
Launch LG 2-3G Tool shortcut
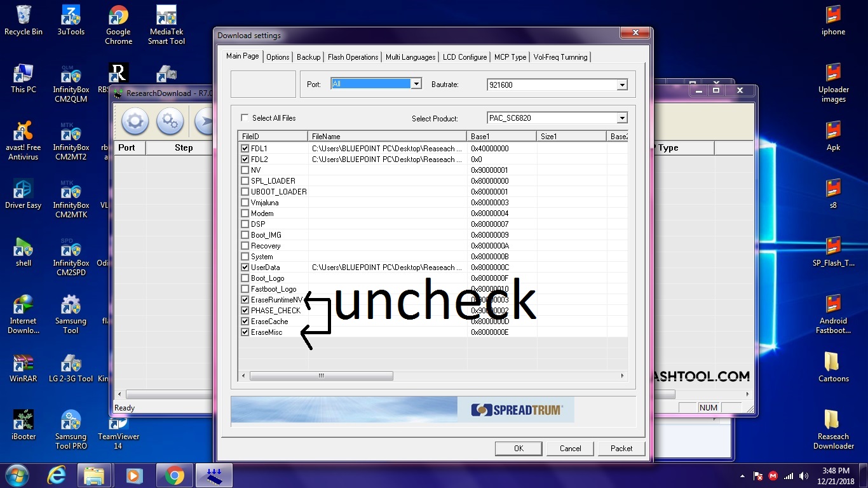71,367
